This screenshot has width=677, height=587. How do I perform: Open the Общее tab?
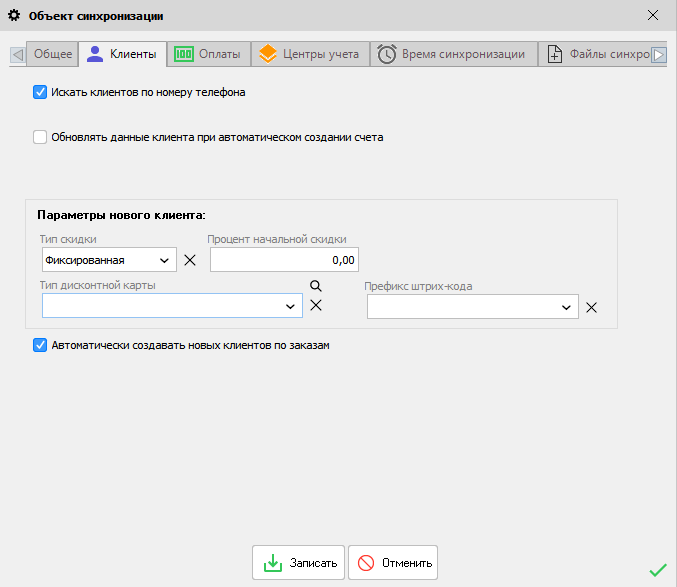[52, 54]
